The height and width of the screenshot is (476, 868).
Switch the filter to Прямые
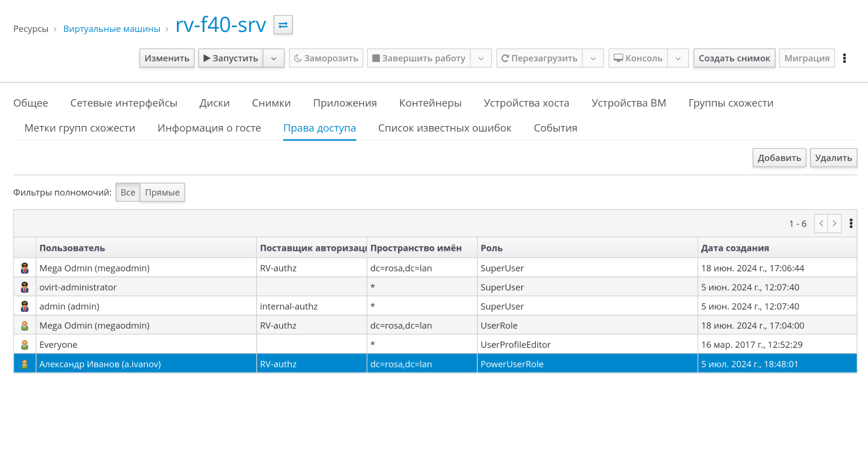pyautogui.click(x=162, y=192)
